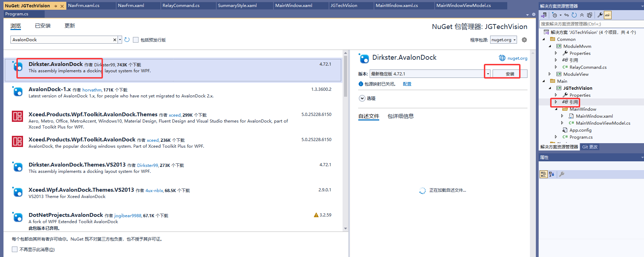The height and width of the screenshot is (257, 644).
Task: Click the package list scroll down arrow
Action: (x=345, y=229)
